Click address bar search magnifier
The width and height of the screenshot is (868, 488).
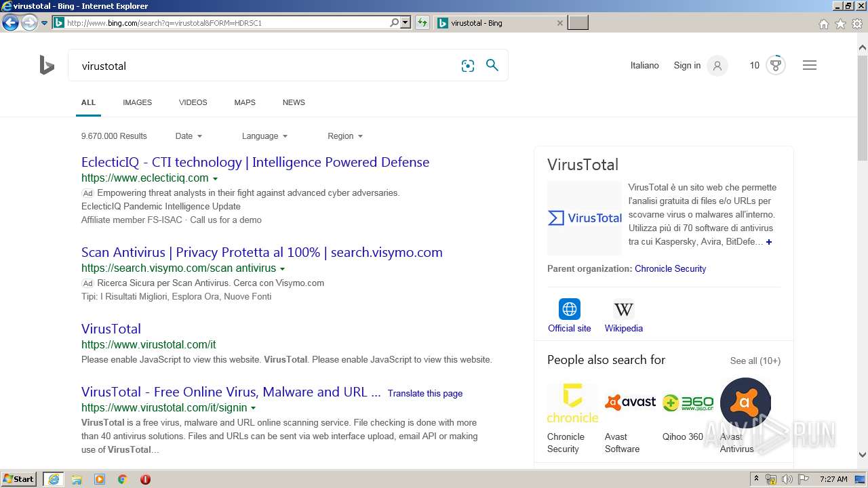click(x=394, y=22)
